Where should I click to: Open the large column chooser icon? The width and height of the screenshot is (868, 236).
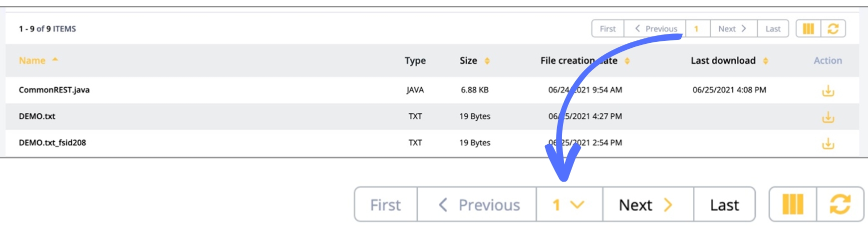coord(793,205)
